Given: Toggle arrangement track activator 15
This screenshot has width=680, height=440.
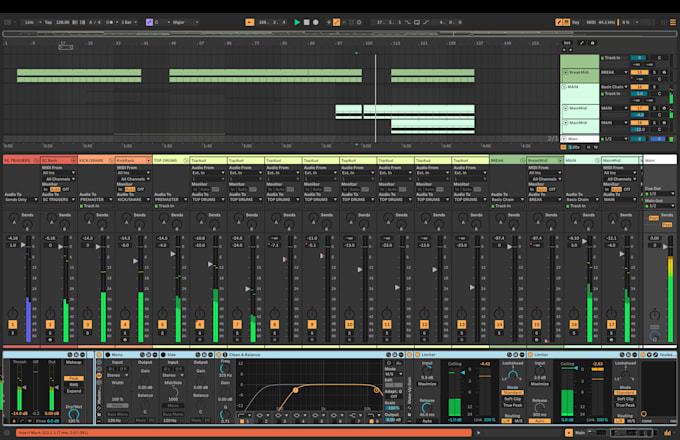Looking at the screenshot, I should pos(639,72).
